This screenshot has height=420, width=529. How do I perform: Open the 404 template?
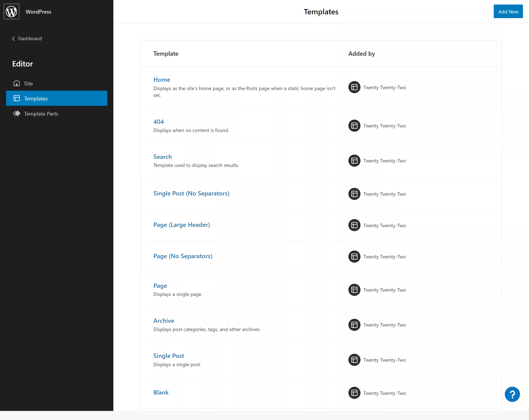pos(159,122)
